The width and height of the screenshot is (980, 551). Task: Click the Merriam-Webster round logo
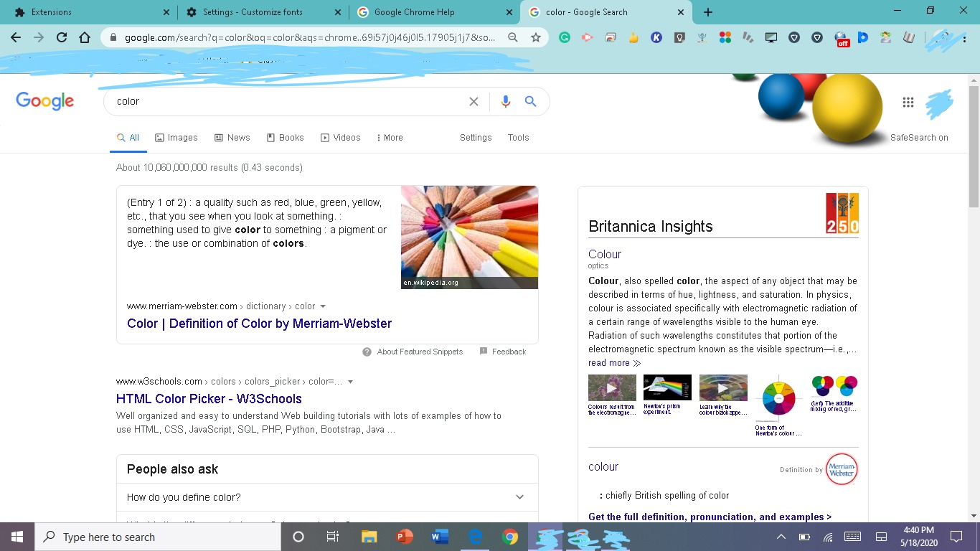[842, 470]
